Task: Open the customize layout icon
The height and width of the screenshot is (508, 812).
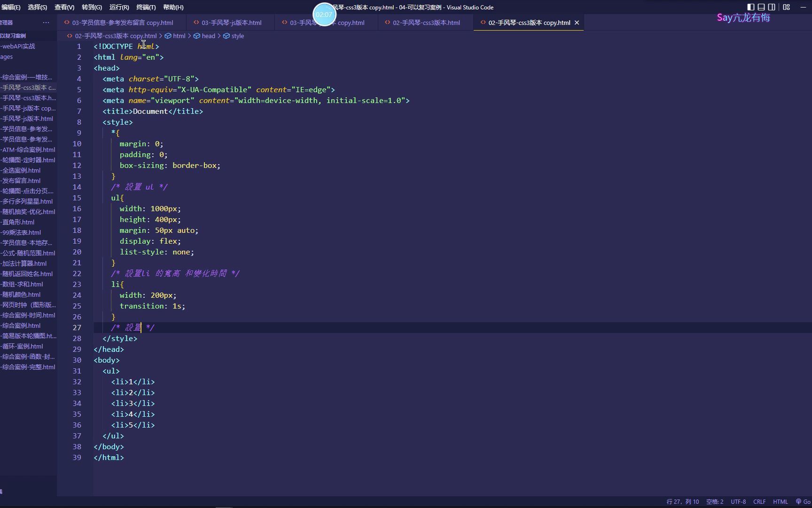Action: [786, 7]
